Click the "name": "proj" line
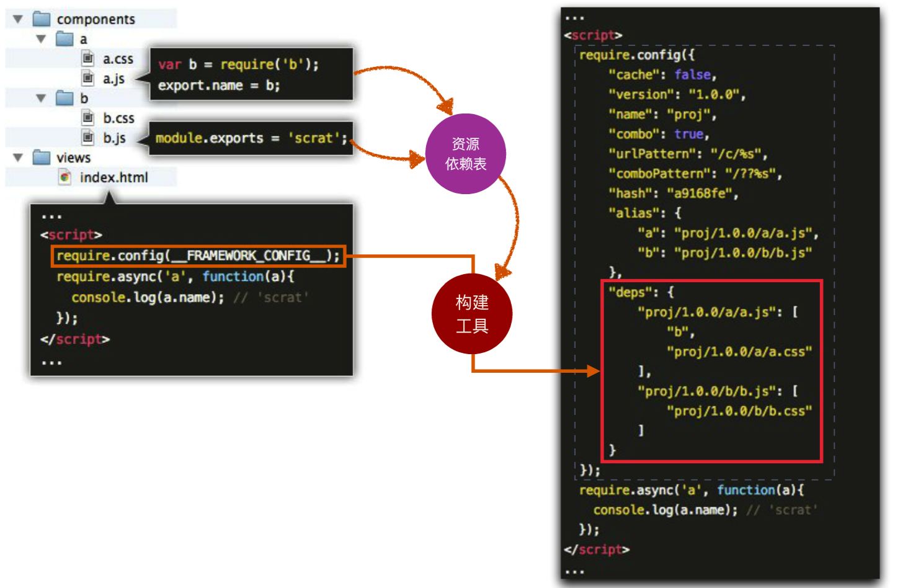Image resolution: width=908 pixels, height=588 pixels. [x=662, y=115]
